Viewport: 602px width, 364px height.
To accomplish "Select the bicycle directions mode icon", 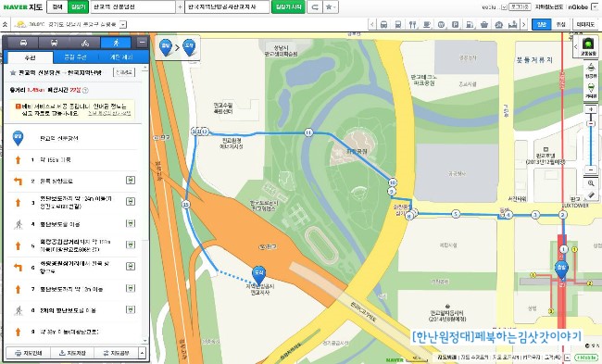I will click(85, 43).
